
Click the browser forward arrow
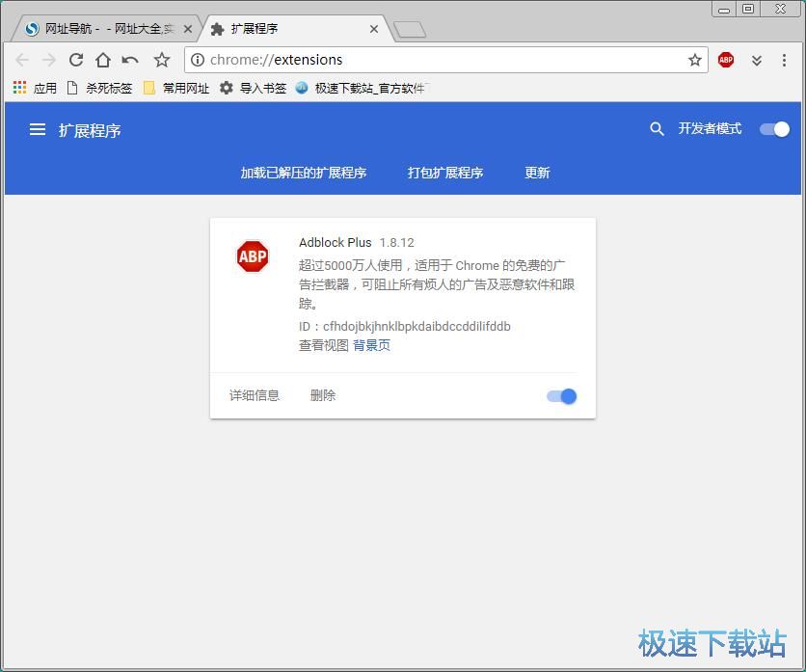click(49, 60)
